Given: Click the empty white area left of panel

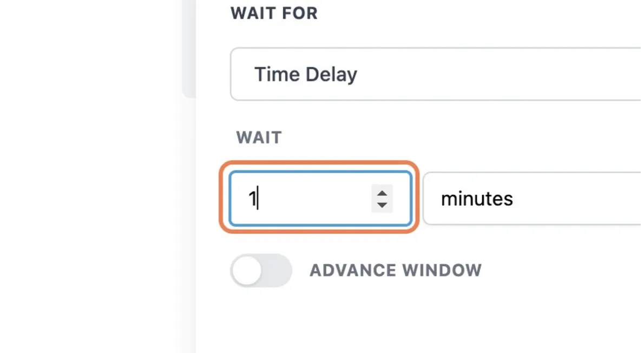Looking at the screenshot, I should pyautogui.click(x=90, y=176).
